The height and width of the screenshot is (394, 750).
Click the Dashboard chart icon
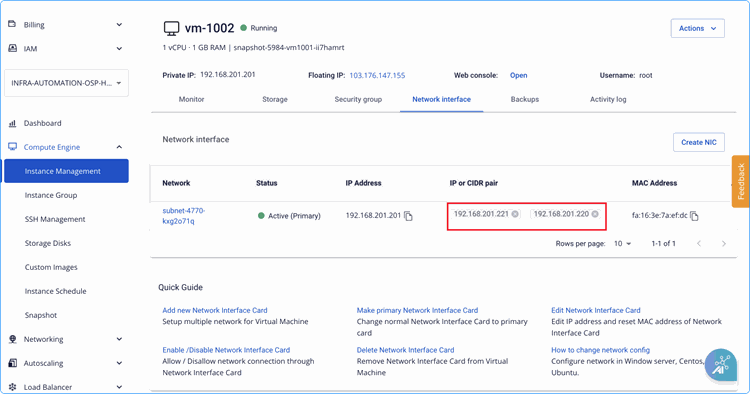[x=12, y=123]
